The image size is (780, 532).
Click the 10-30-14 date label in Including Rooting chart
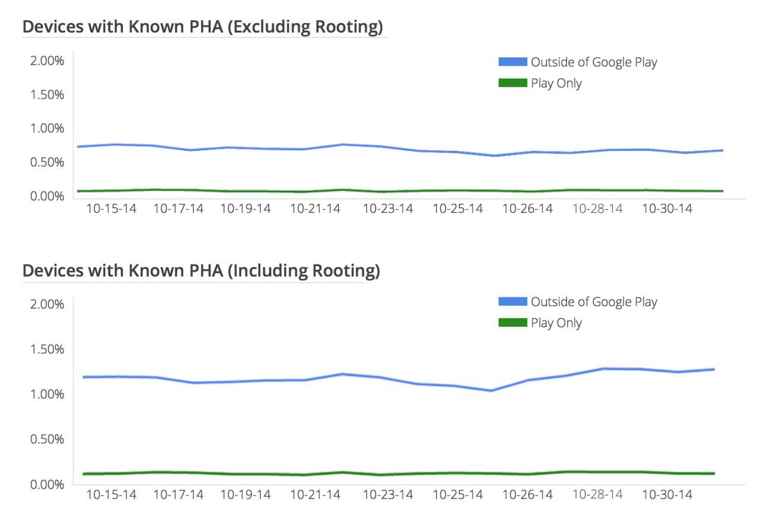click(x=667, y=494)
